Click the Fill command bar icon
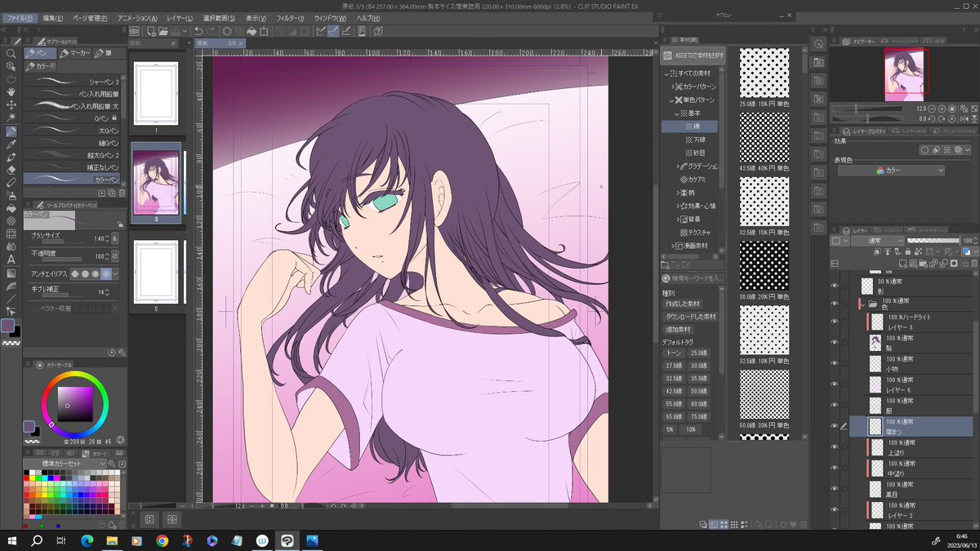The width and height of the screenshot is (980, 551). pos(252,31)
